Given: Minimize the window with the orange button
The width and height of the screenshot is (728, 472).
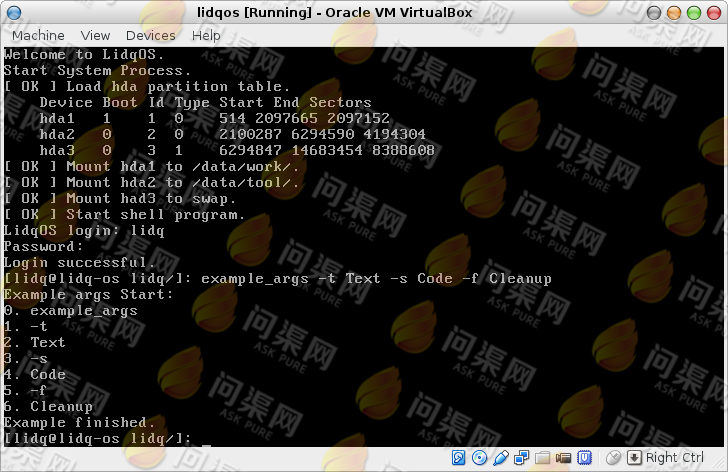Looking at the screenshot, I should point(674,13).
